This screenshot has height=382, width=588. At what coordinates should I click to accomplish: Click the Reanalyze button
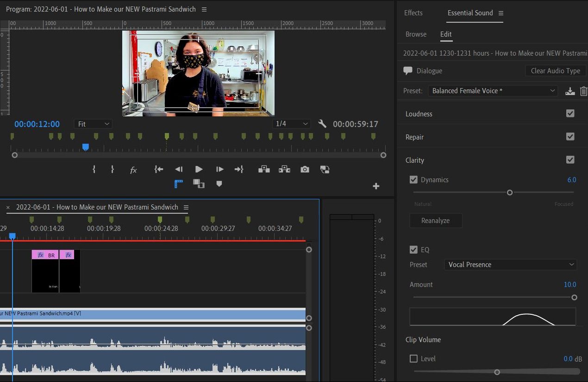(x=436, y=221)
